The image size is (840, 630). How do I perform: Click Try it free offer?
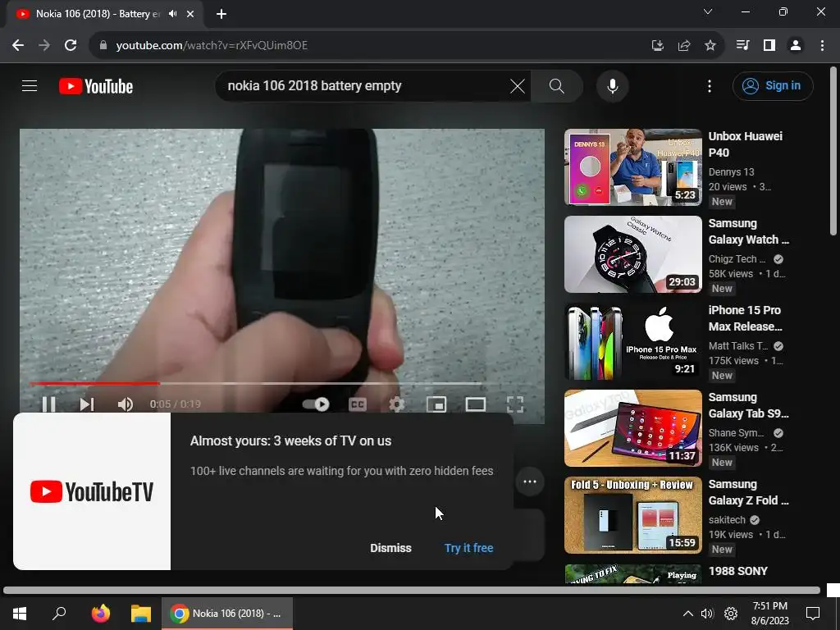pos(468,548)
